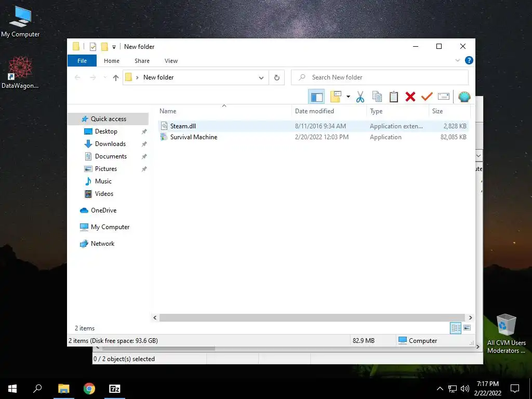Click the New folder address breadcrumb
The image size is (532, 399).
pyautogui.click(x=158, y=77)
